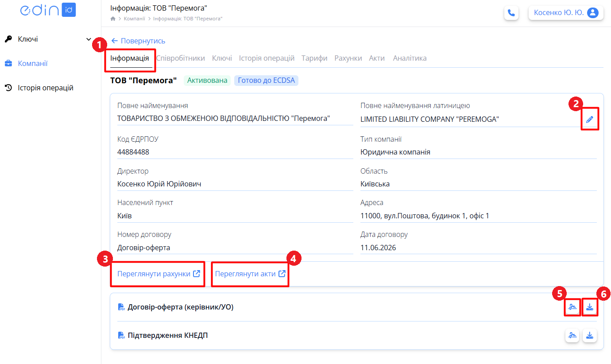
Task: Open the Аналітика tab
Action: click(x=410, y=58)
